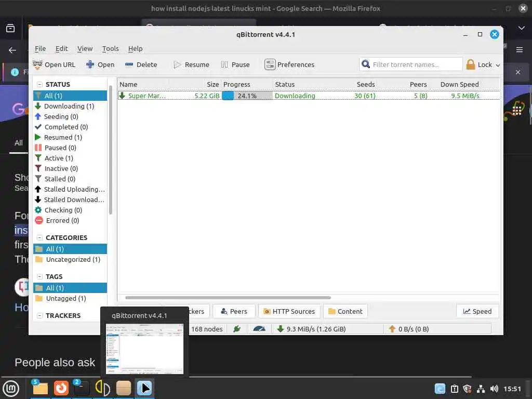
Task: Click the 168 nodes DHT status
Action: point(207,329)
